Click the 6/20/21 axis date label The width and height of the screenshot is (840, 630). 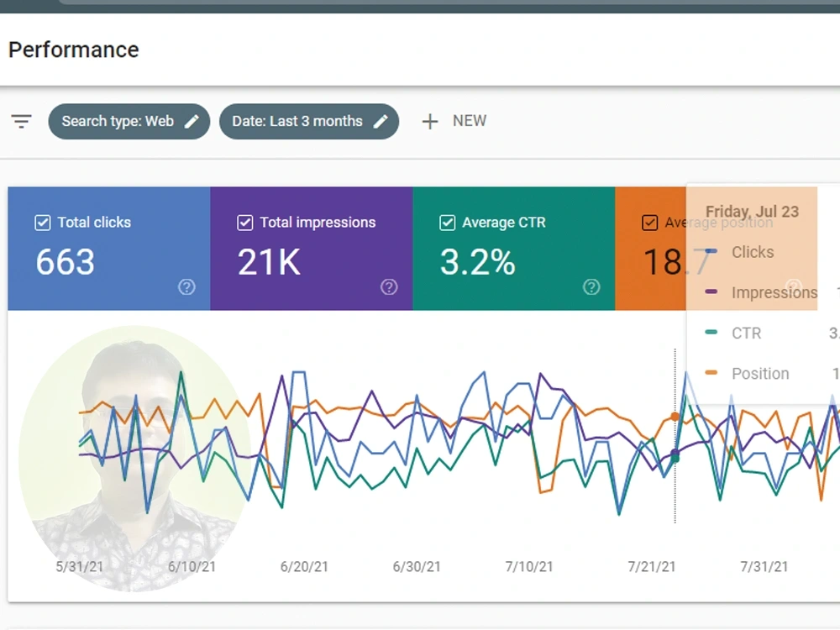[x=304, y=567]
